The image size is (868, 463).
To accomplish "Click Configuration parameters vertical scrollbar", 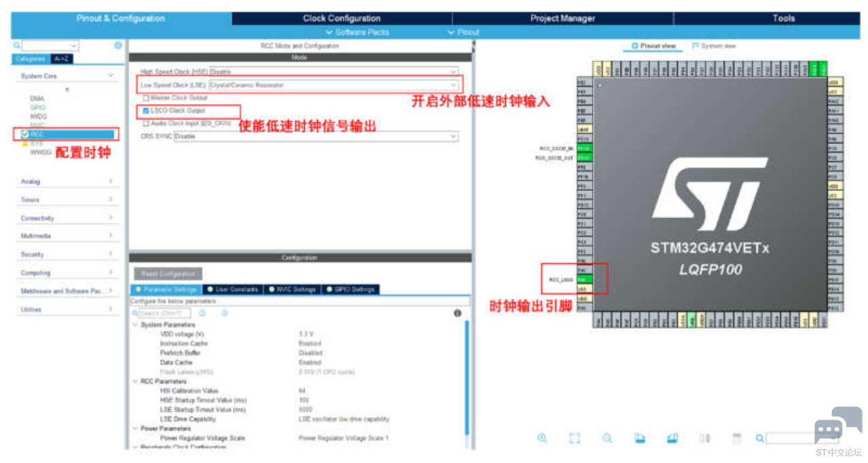I will coord(467,377).
